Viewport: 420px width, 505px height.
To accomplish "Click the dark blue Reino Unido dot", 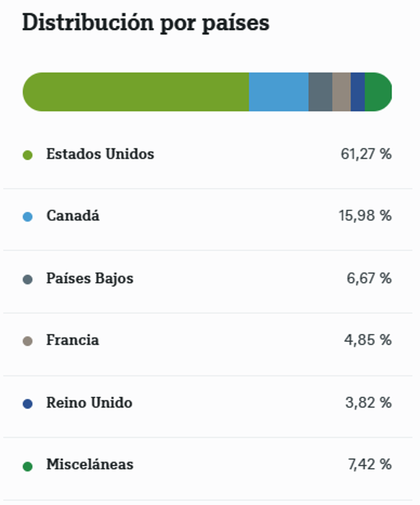I will [28, 404].
